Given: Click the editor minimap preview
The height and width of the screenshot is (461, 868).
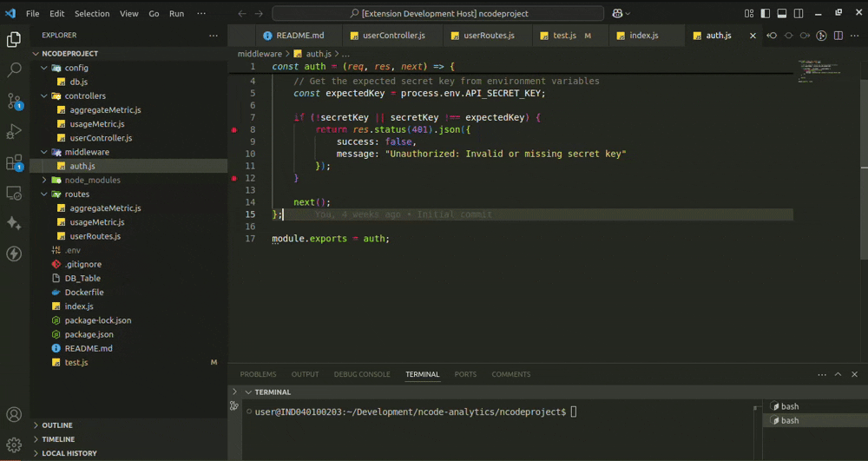Looking at the screenshot, I should (821, 71).
